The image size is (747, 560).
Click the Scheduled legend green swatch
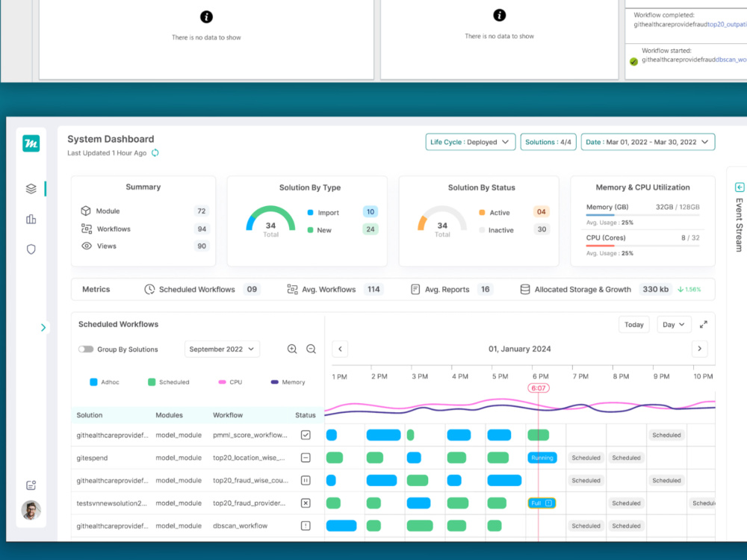tap(152, 382)
